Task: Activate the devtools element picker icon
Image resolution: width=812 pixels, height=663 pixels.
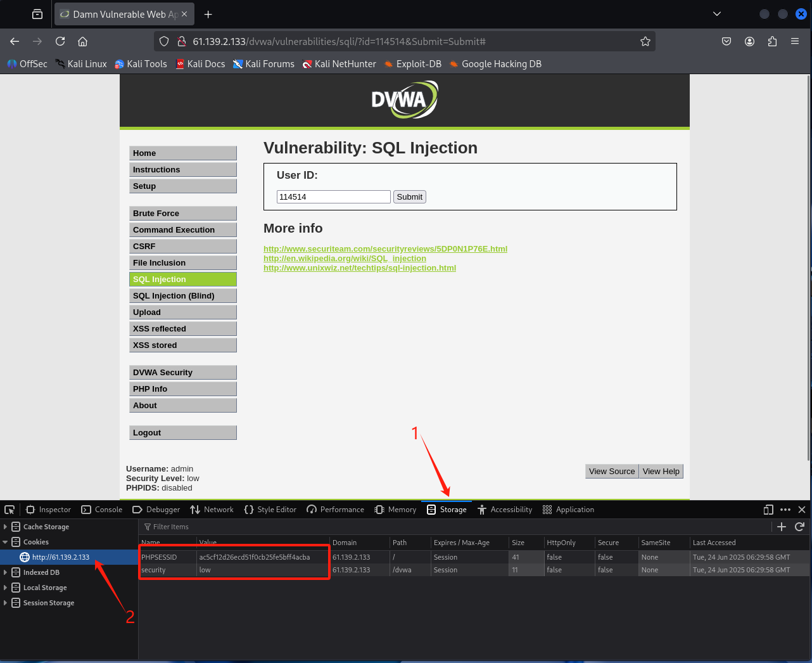Action: pos(10,510)
